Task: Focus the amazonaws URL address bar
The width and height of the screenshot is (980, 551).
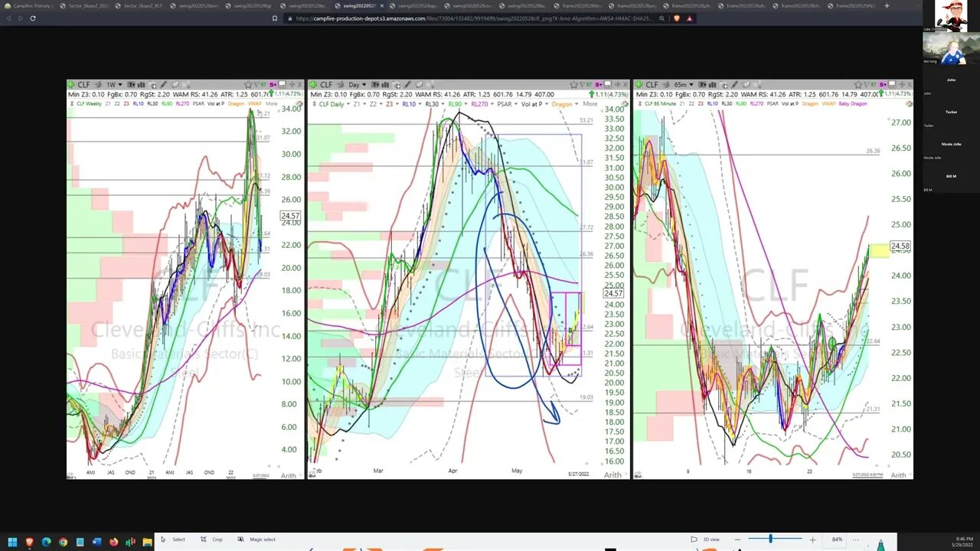Action: 475,18
